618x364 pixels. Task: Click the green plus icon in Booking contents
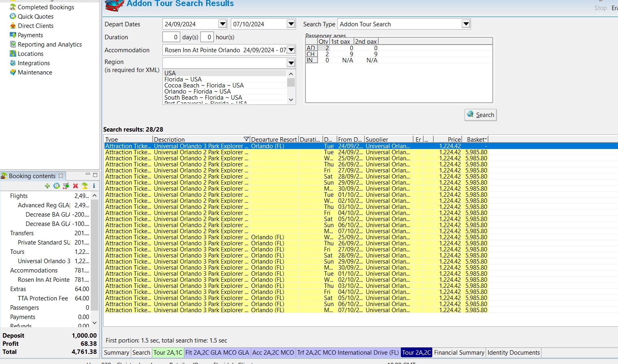pyautogui.click(x=47, y=186)
